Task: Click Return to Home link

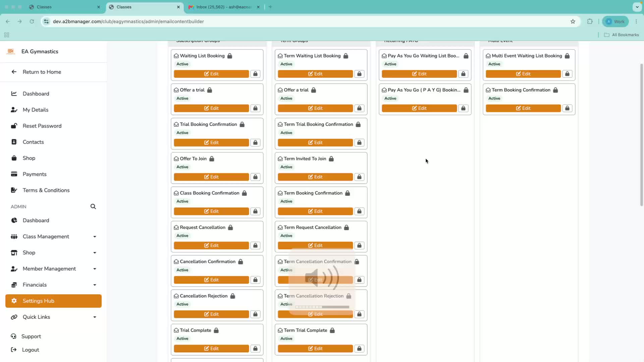Action: 42,72
